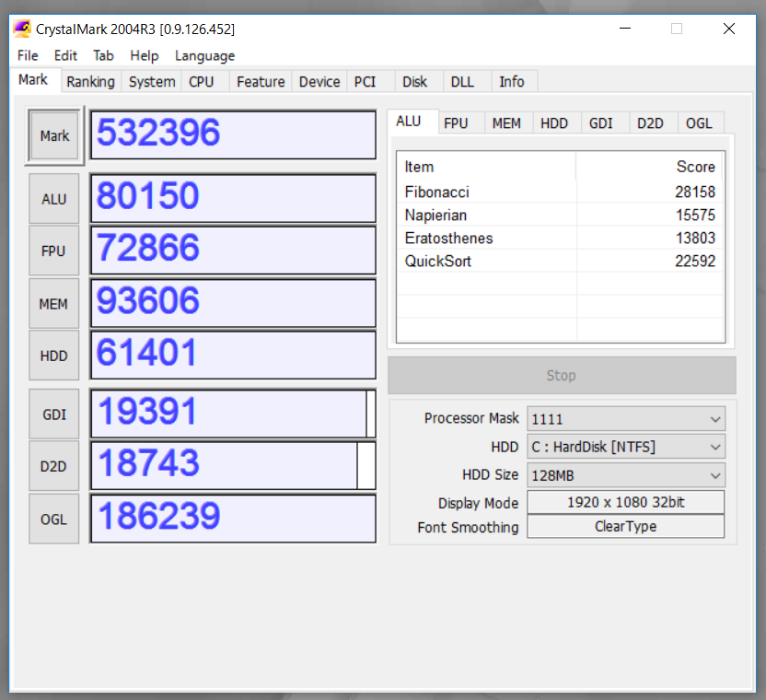
Task: Expand the HDD drive dropdown
Action: (x=626, y=447)
